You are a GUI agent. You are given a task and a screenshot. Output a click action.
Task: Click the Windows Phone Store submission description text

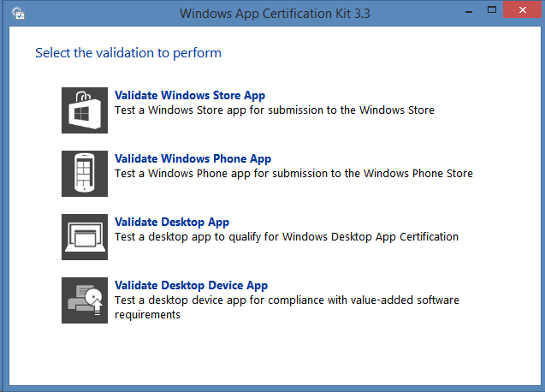pyautogui.click(x=293, y=173)
